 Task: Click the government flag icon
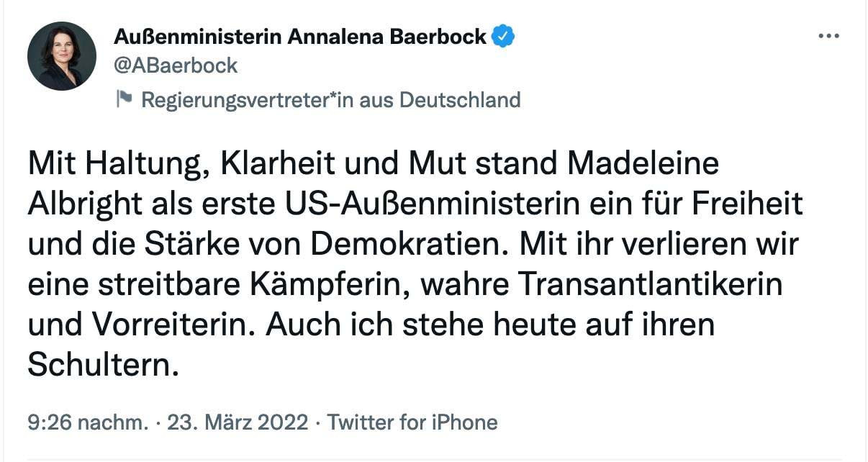(125, 99)
